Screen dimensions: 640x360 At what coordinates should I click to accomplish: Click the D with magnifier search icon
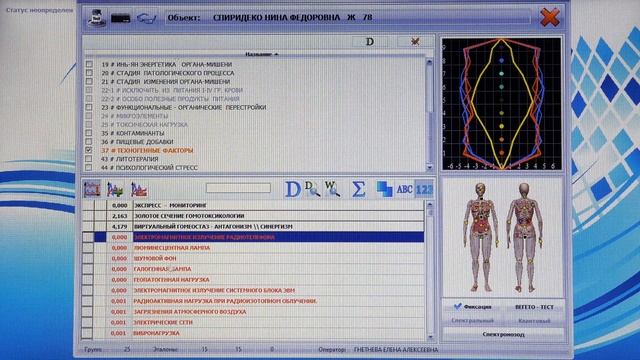[312, 189]
